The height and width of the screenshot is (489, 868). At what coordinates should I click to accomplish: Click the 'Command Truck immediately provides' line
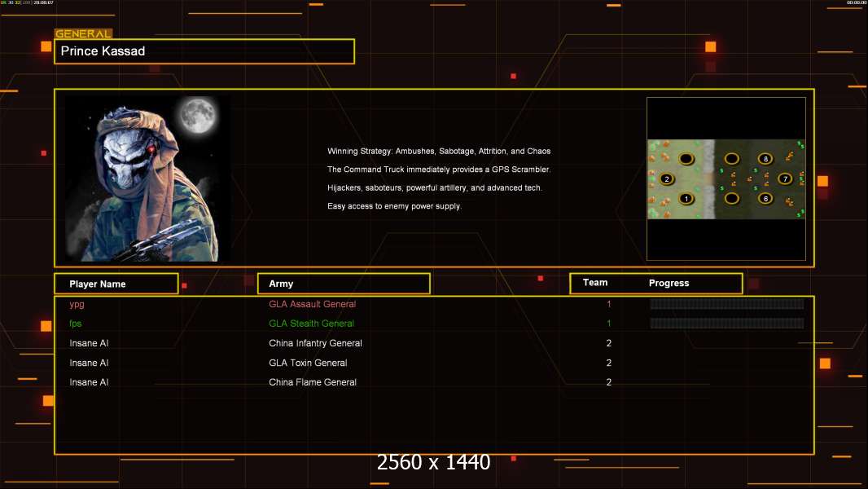point(439,170)
